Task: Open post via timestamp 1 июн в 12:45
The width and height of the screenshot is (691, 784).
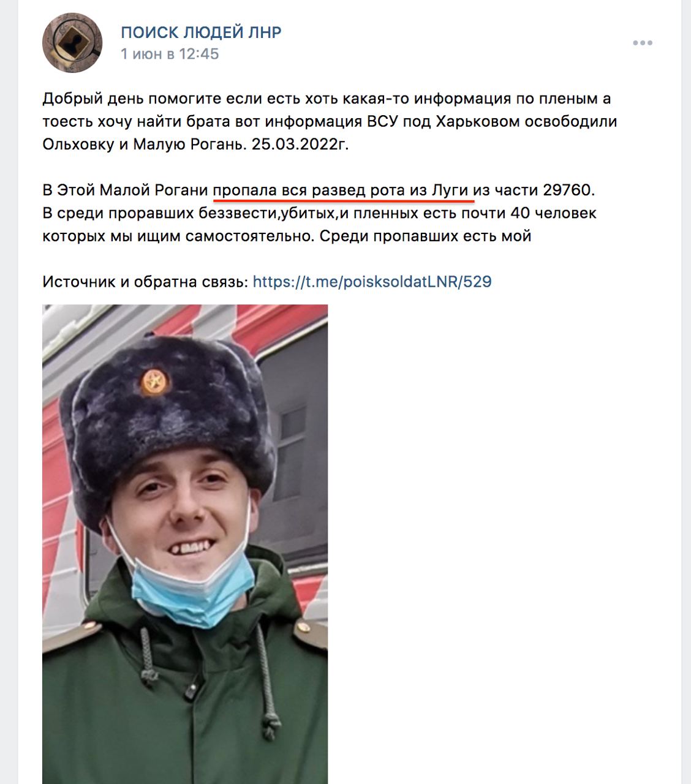Action: tap(170, 54)
